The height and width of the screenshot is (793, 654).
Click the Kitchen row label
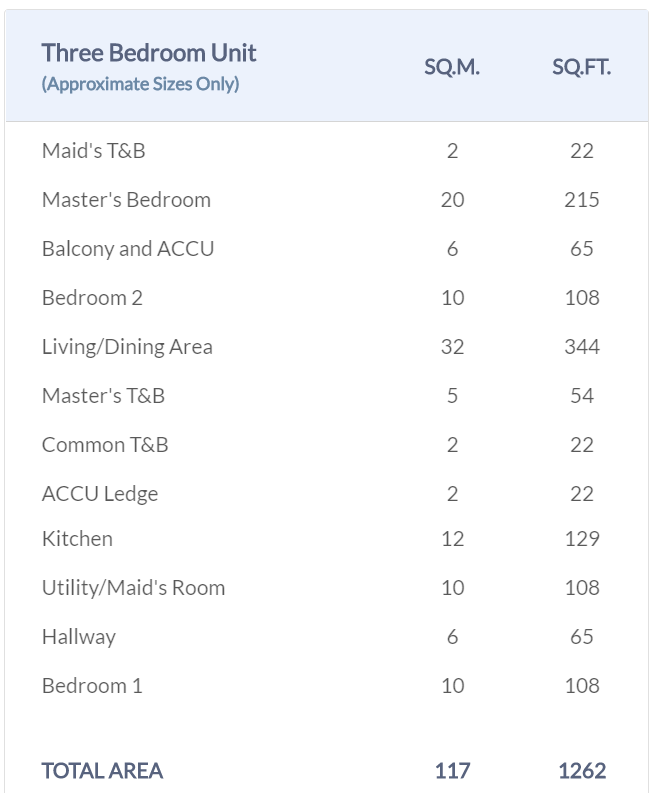(77, 539)
